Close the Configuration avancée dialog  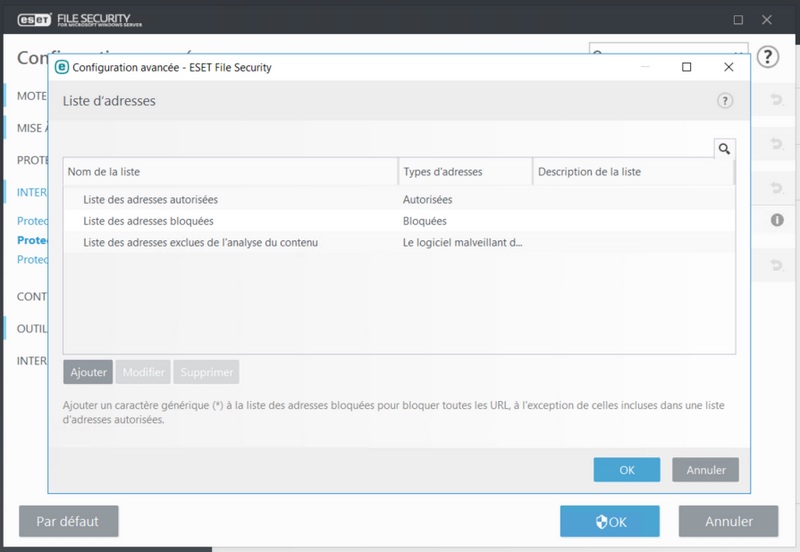click(x=729, y=67)
